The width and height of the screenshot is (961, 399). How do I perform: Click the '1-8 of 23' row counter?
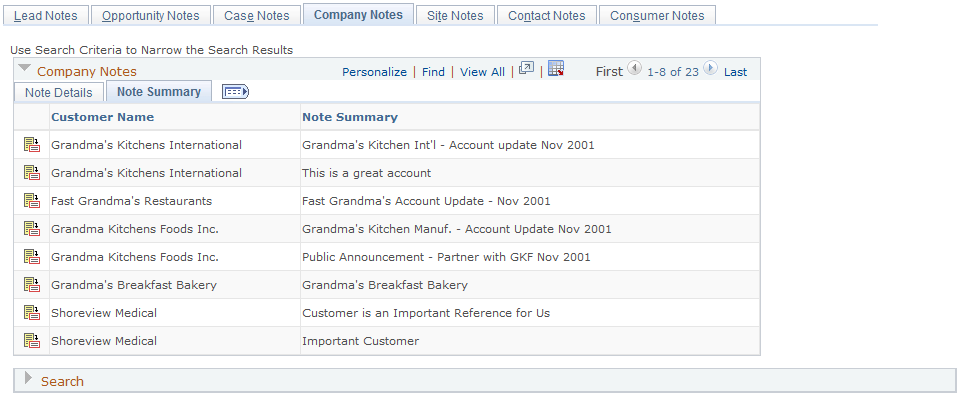(x=673, y=72)
